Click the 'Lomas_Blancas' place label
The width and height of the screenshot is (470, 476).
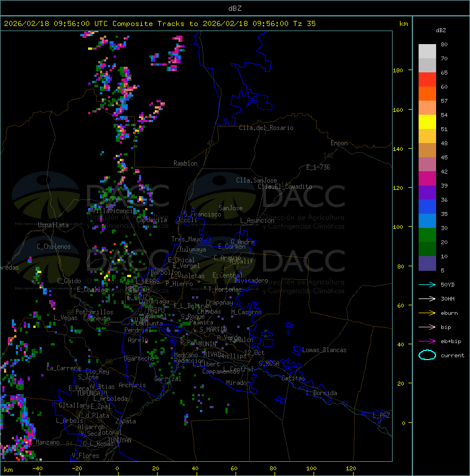324,350
